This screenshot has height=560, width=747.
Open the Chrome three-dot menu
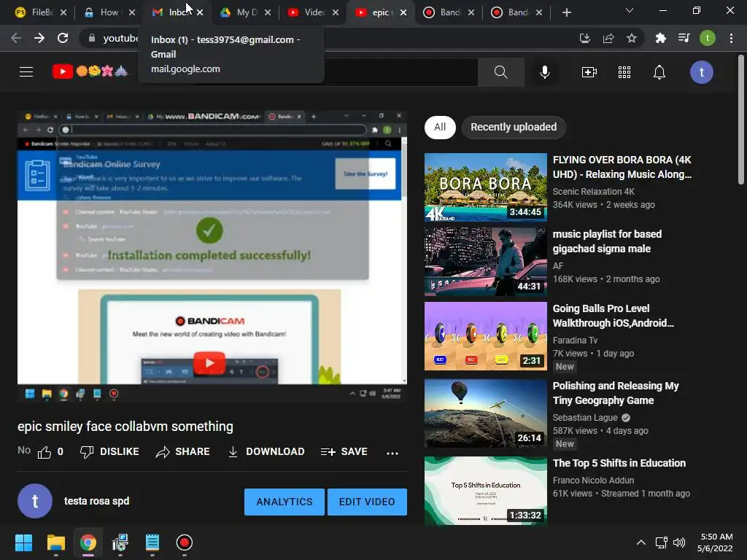(x=731, y=38)
